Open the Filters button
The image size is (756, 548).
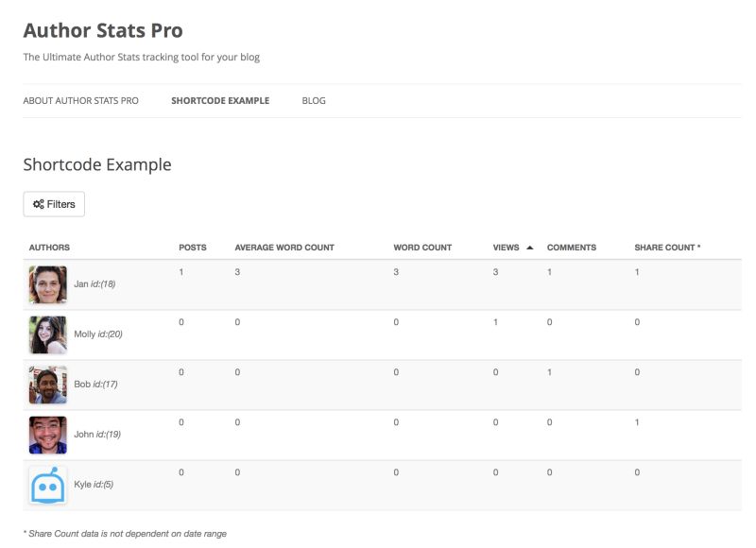pyautogui.click(x=54, y=204)
